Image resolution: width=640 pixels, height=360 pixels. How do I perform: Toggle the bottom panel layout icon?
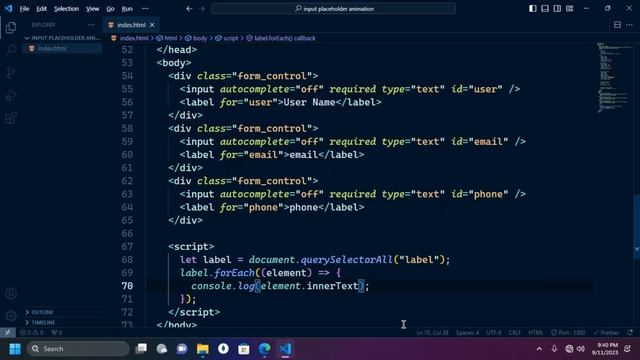545,9
